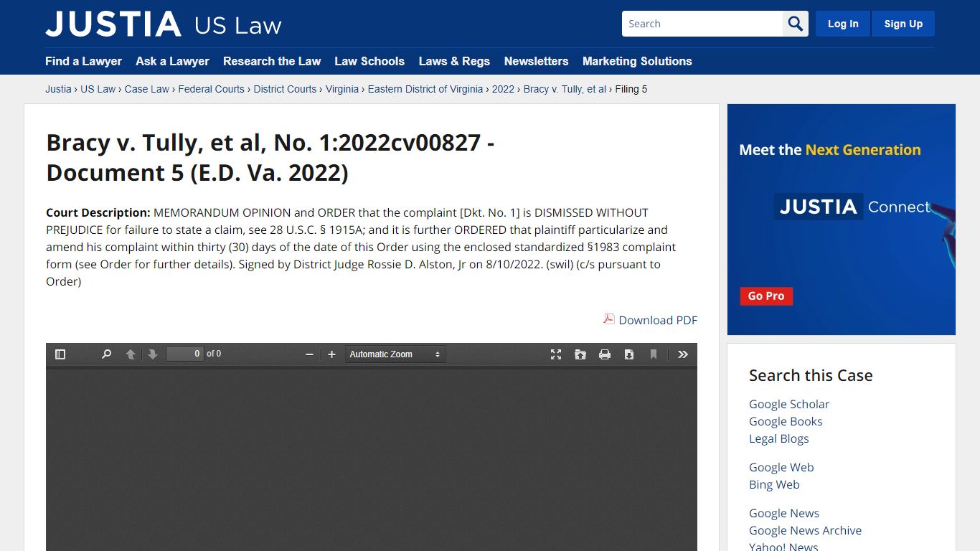Viewport: 980px width, 551px height.
Task: Search case on Google Scholar
Action: tap(789, 404)
